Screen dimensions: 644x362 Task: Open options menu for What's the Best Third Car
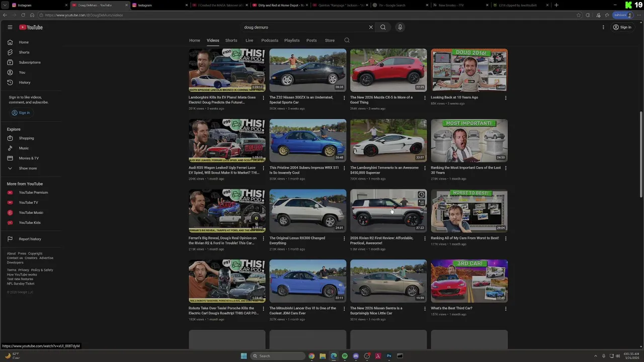[506, 309]
